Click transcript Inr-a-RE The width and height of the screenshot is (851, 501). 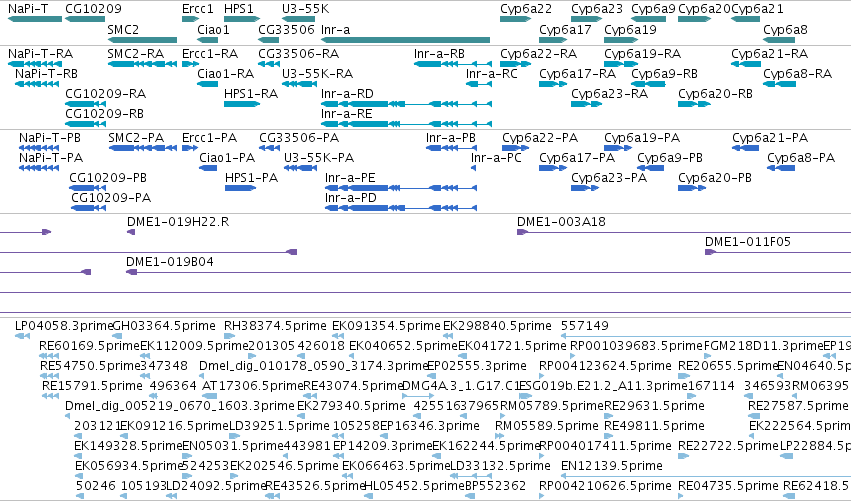(x=407, y=124)
